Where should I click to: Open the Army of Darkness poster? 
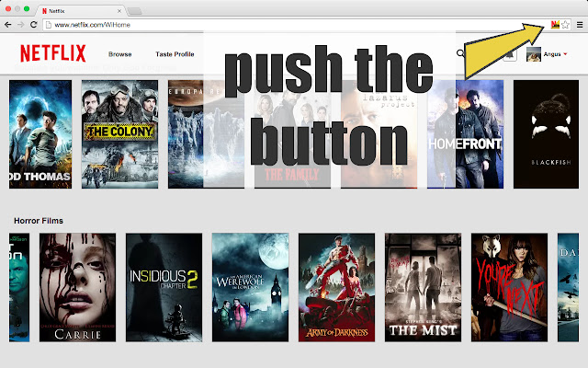tap(337, 287)
